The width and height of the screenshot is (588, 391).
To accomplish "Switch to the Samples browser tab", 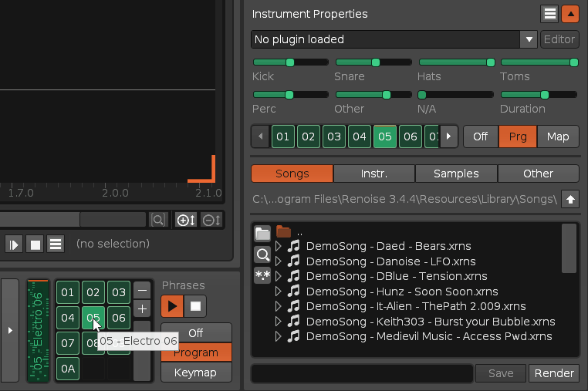I will [456, 174].
